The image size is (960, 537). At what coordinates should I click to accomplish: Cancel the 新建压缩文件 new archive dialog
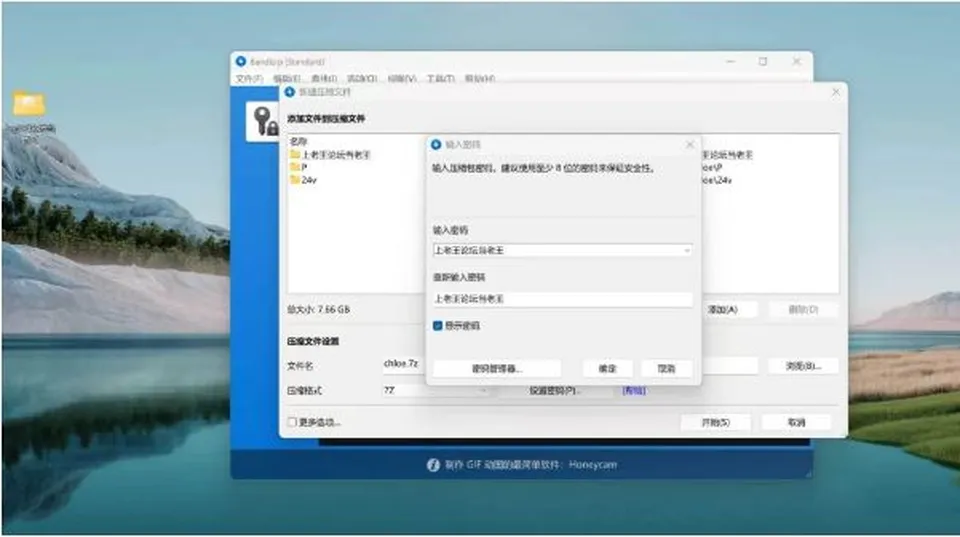tap(796, 422)
